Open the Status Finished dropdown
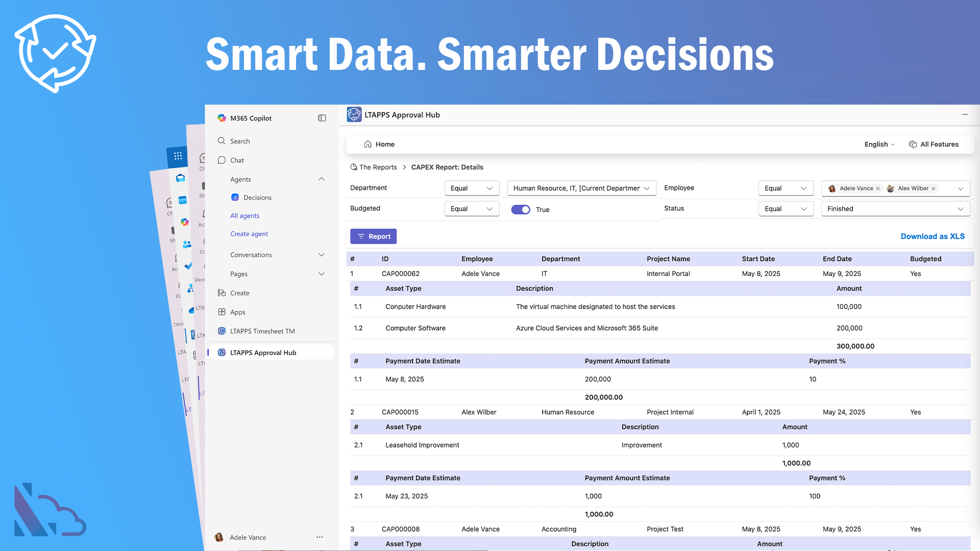Viewport: 980px width, 551px height. 895,209
